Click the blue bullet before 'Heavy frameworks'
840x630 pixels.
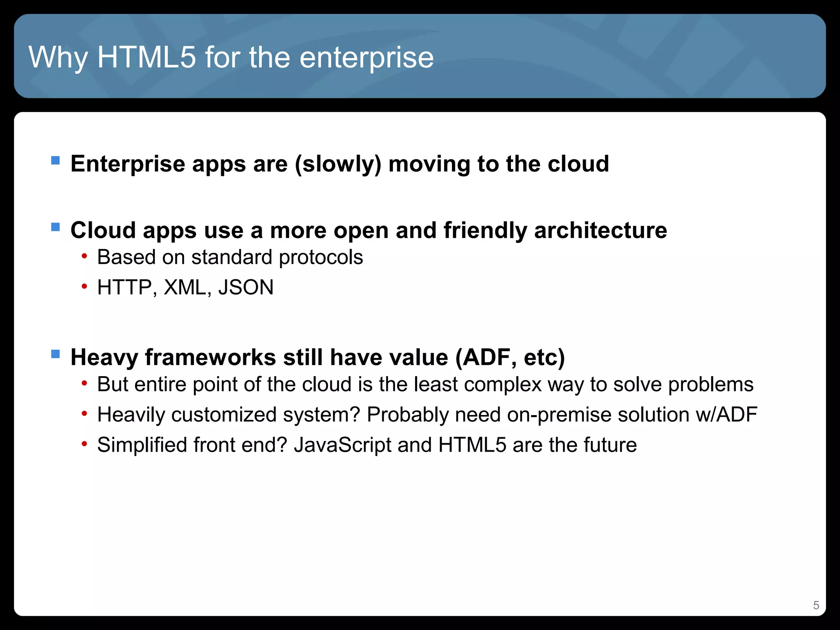[55, 354]
